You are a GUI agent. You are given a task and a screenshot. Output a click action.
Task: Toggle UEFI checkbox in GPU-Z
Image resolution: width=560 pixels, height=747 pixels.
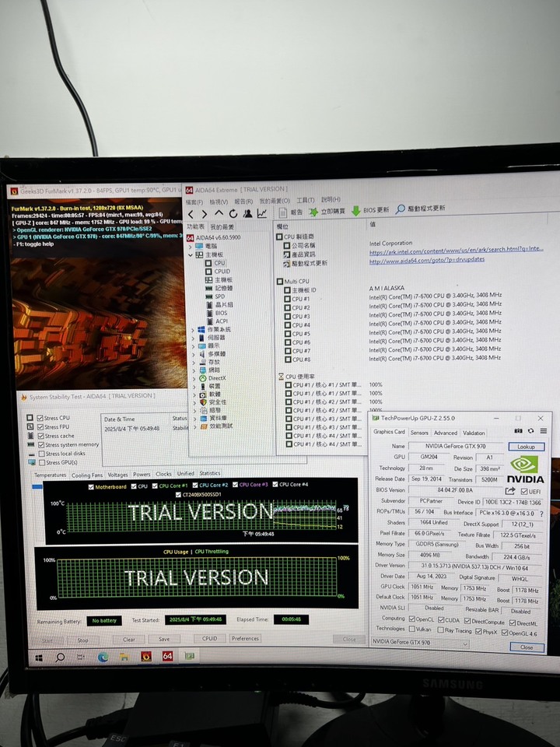pos(523,491)
